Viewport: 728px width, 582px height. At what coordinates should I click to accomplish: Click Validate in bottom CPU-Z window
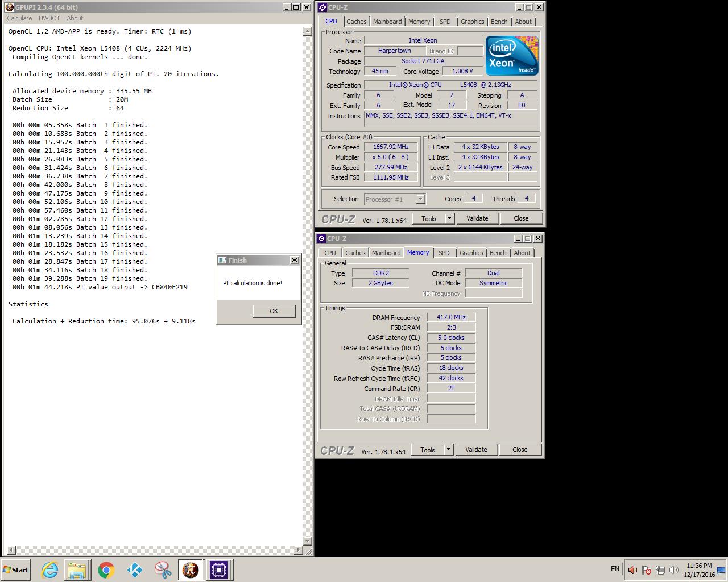coord(476,450)
